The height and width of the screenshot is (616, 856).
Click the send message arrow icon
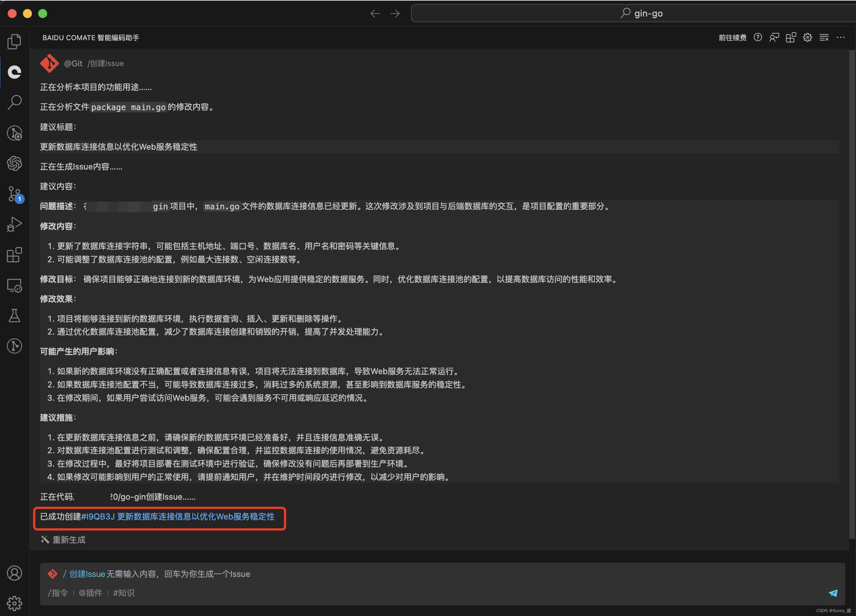point(833,593)
